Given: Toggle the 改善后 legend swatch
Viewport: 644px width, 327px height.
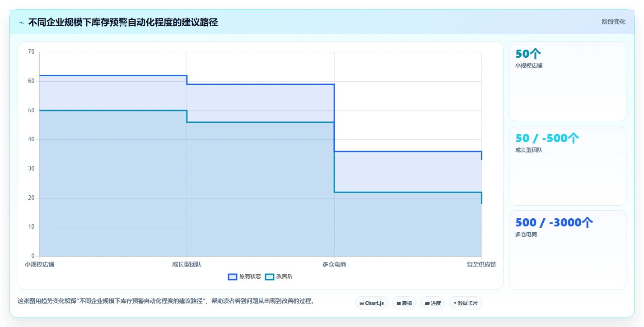Looking at the screenshot, I should [270, 276].
